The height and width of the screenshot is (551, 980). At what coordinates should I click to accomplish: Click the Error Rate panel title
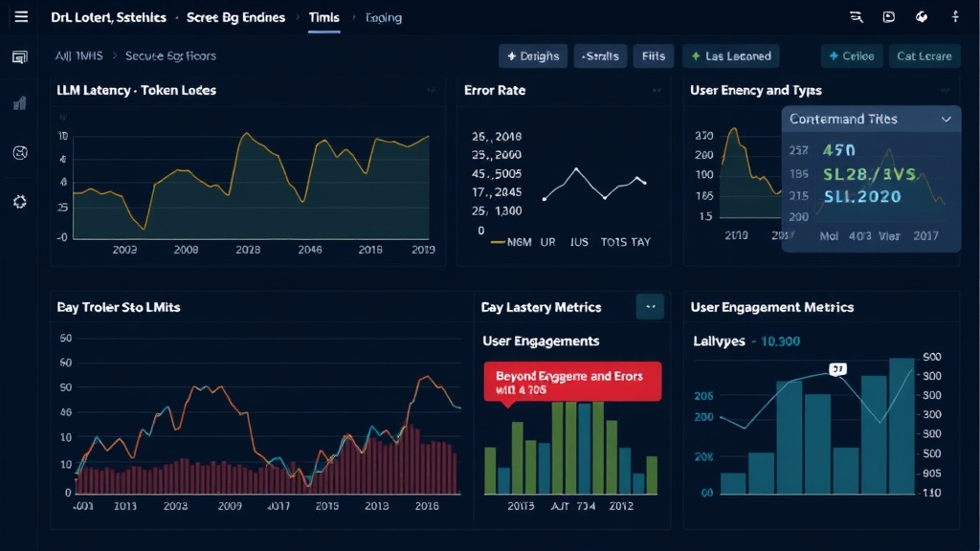coord(495,91)
